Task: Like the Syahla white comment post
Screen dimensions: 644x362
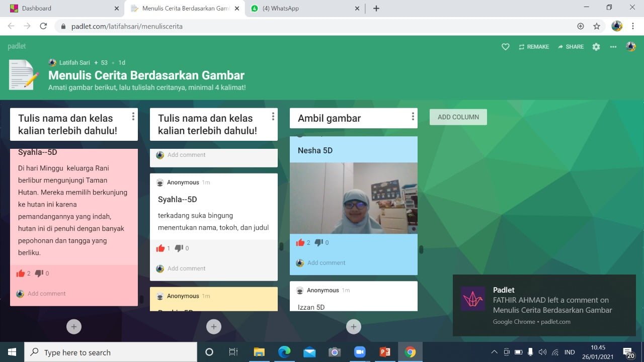Action: click(x=160, y=248)
